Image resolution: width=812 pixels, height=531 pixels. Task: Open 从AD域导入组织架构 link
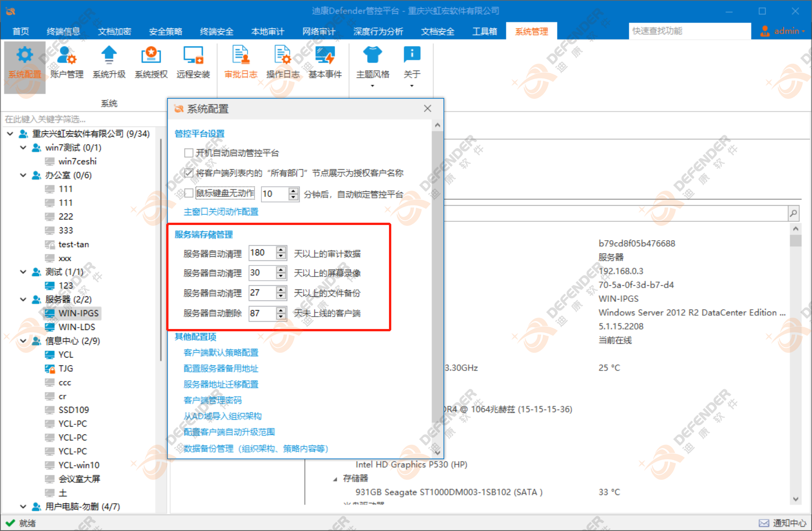click(x=223, y=416)
